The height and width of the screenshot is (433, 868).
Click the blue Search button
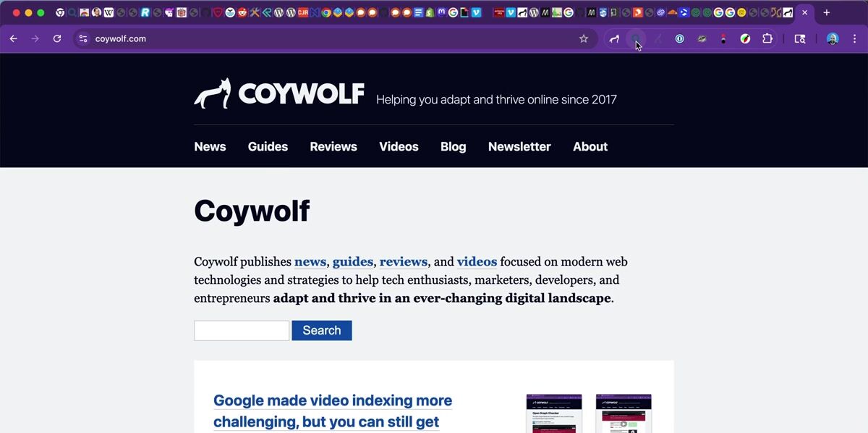click(322, 331)
